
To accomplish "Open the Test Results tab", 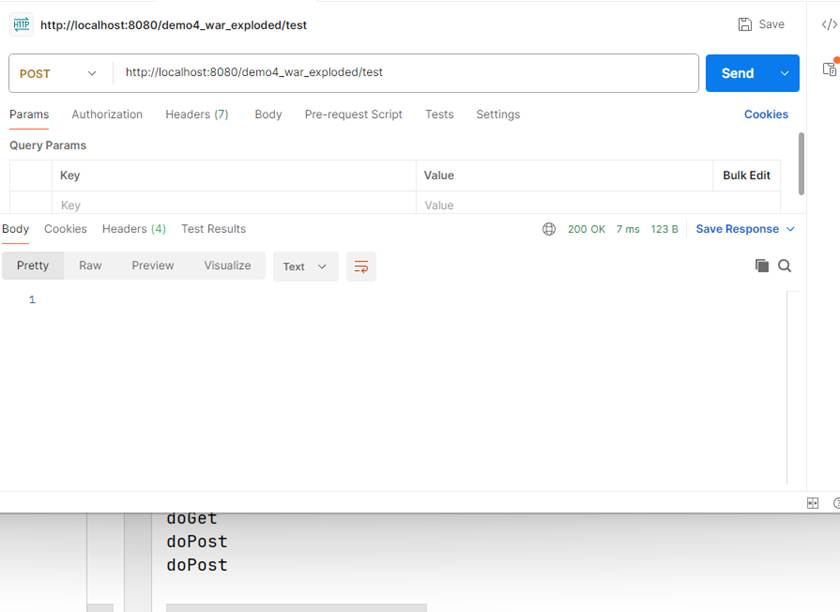I will pyautogui.click(x=213, y=229).
